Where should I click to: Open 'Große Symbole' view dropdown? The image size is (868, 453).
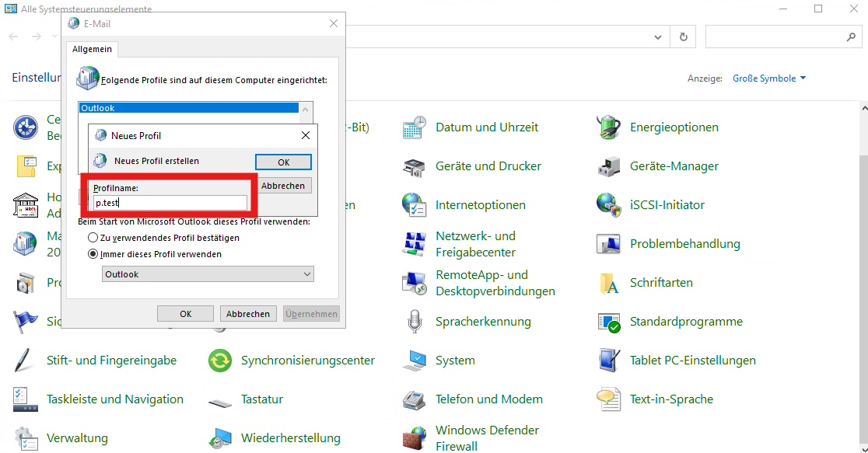(769, 78)
